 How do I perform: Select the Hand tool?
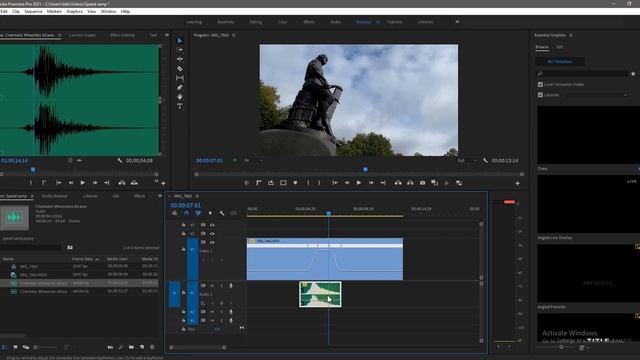click(x=180, y=97)
